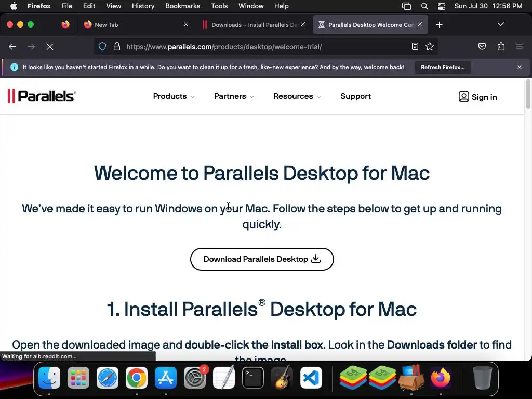The image size is (532, 399).
Task: Click the Parallels logo
Action: [x=42, y=96]
